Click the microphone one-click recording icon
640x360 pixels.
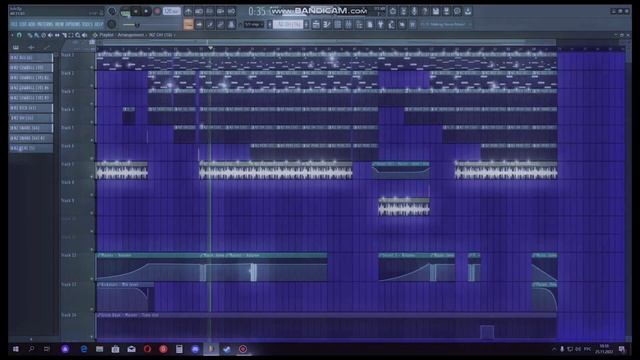click(x=414, y=11)
